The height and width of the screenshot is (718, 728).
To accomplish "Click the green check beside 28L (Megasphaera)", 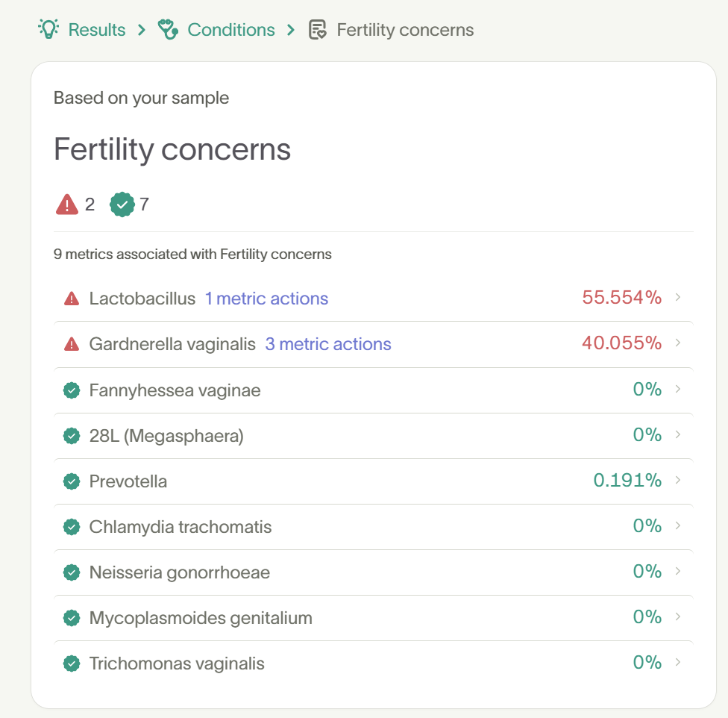I will click(x=72, y=435).
